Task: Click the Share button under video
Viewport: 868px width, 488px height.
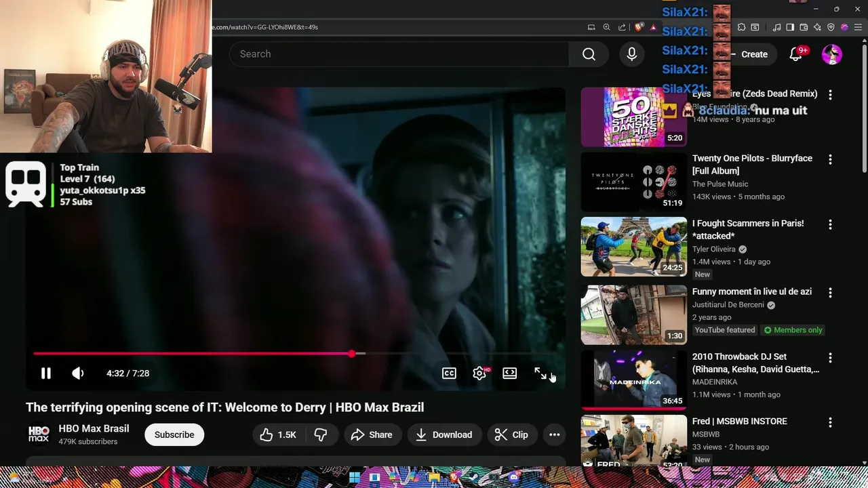Action: click(x=372, y=435)
